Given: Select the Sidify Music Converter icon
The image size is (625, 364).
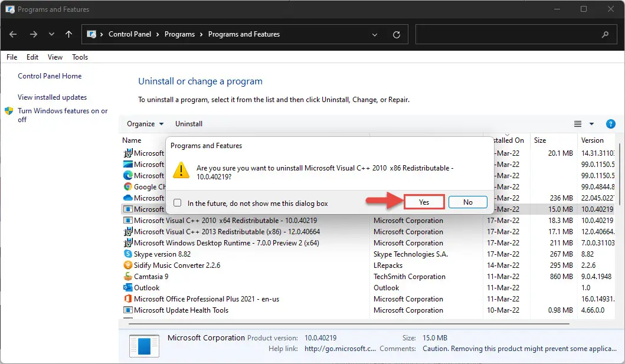Looking at the screenshot, I should [x=127, y=265].
